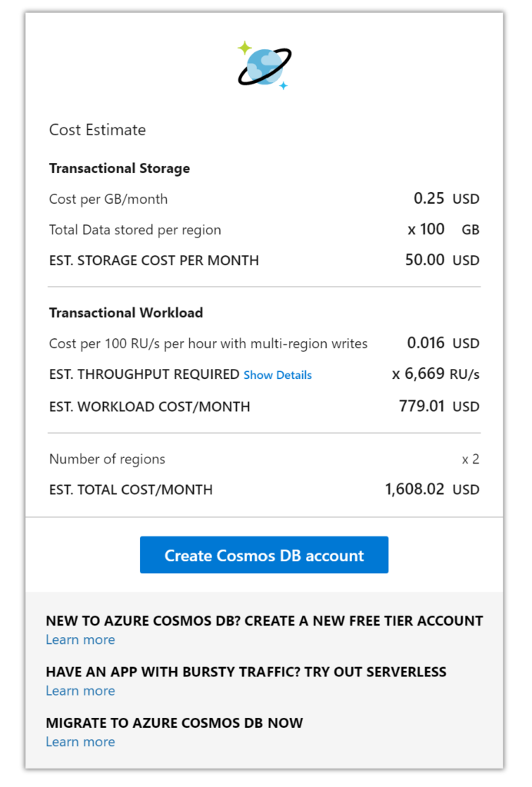The height and width of the screenshot is (787, 532).
Task: Click the 779.01 USD workload cost figure
Action: [x=439, y=407]
